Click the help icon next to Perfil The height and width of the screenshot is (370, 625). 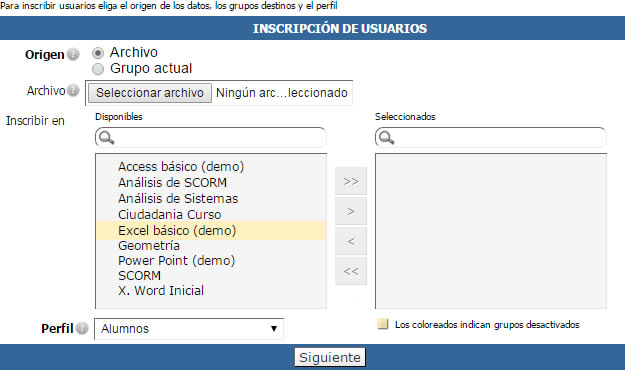[82, 328]
